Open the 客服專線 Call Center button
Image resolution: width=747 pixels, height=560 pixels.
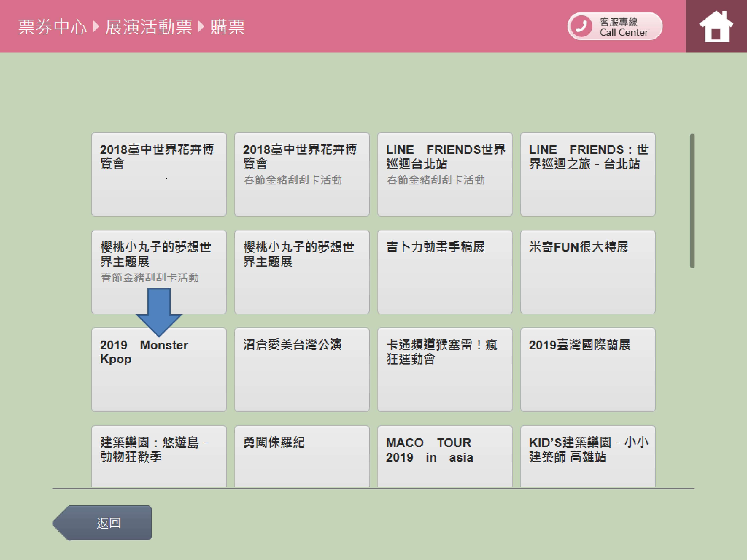[615, 26]
